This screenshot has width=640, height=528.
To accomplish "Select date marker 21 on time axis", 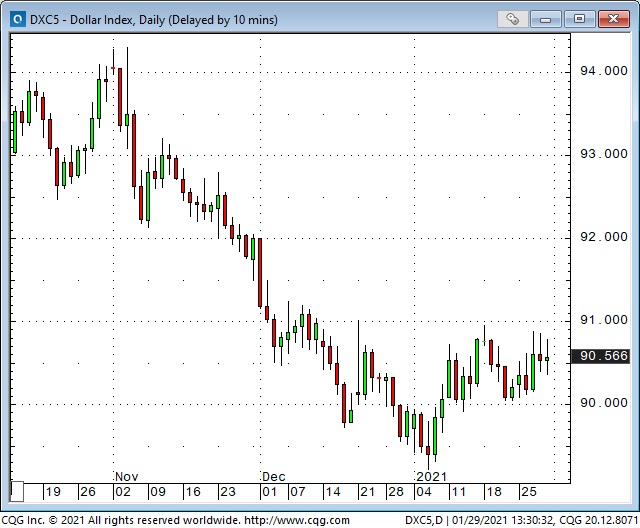I will (x=367, y=492).
